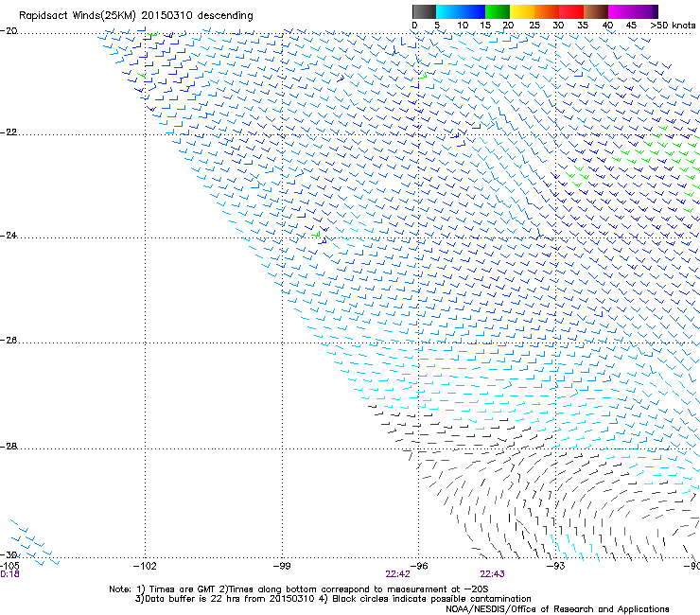
Task: Click the '-22' latitude axis label
Action: [9, 132]
